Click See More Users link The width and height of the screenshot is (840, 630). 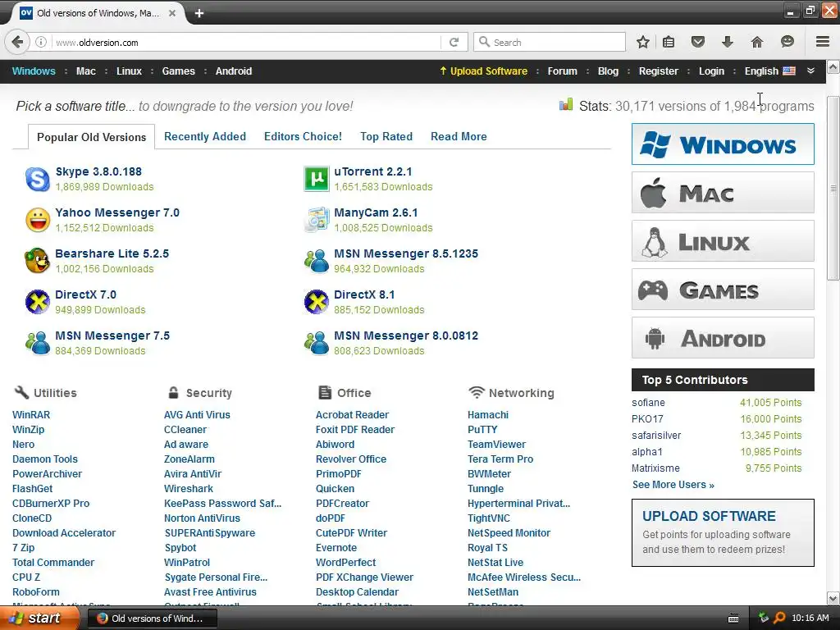(x=673, y=485)
